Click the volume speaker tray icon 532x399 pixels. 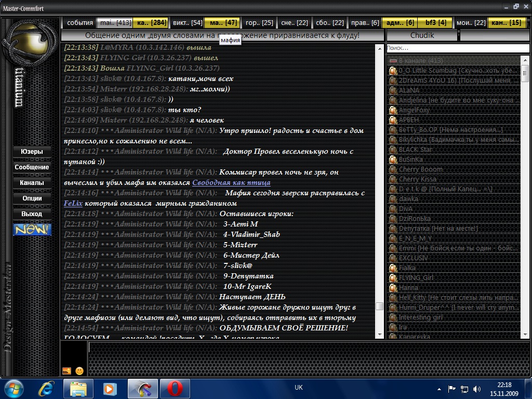point(477,388)
